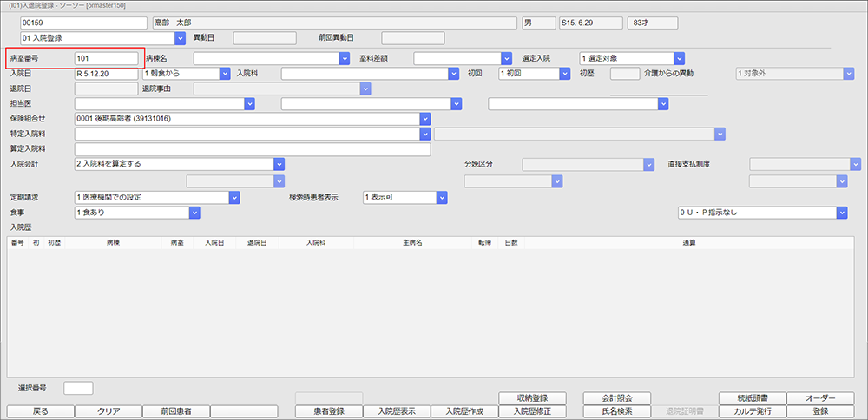Click the 登録 button

tap(821, 411)
